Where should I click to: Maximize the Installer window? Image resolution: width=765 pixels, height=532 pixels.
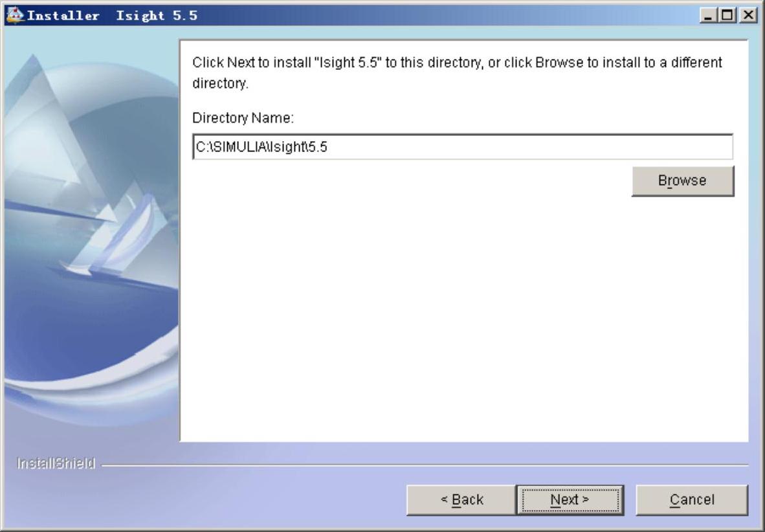pyautogui.click(x=727, y=15)
